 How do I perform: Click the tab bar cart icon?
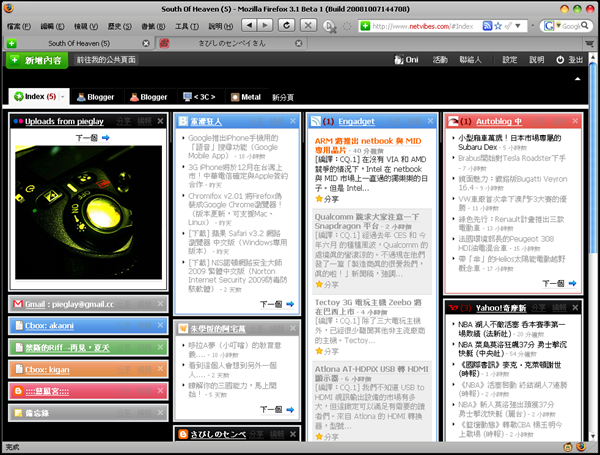click(589, 43)
